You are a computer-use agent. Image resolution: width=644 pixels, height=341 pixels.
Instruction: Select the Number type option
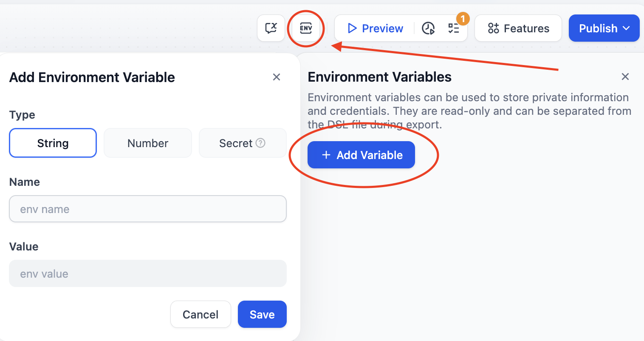[148, 143]
